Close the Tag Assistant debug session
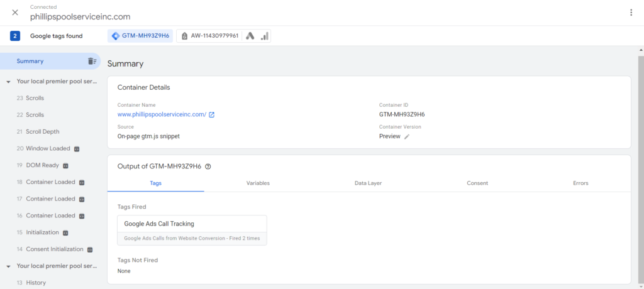Viewport: 644px width, 289px height. (x=15, y=13)
